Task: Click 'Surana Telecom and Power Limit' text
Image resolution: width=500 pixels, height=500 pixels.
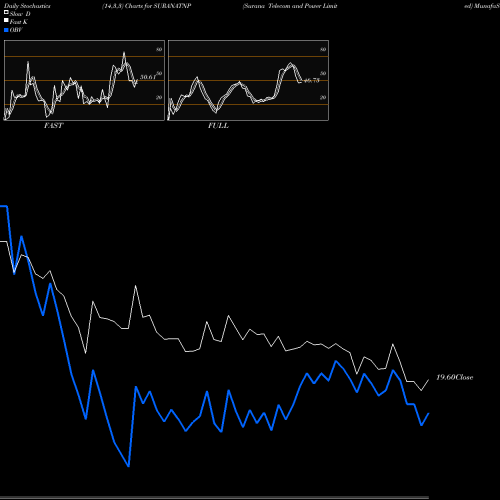Action: [x=290, y=6]
